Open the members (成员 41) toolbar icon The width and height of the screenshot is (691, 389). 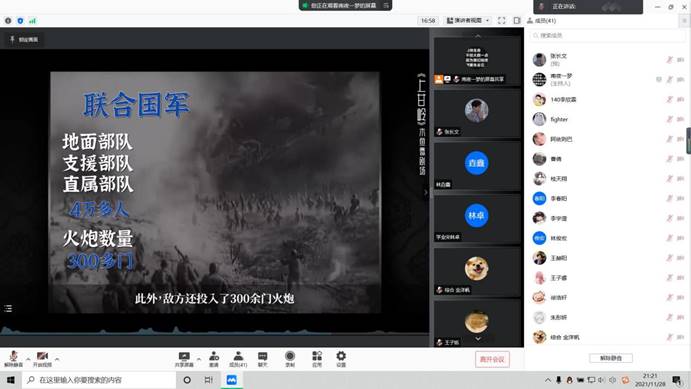(238, 359)
